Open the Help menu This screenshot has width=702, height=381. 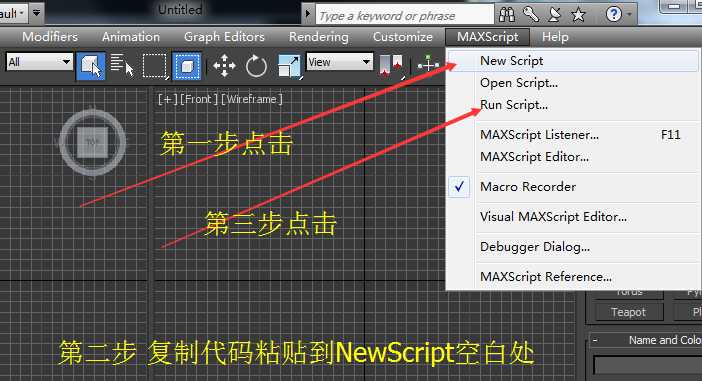pos(555,37)
